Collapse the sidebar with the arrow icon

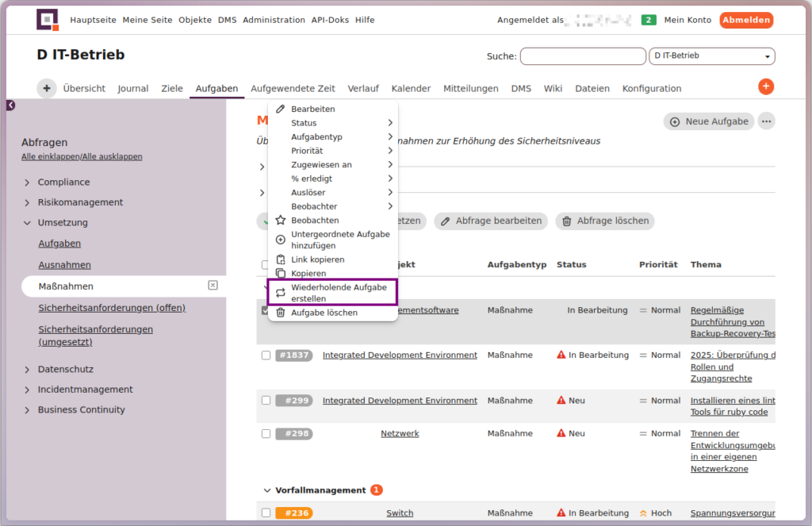[x=10, y=105]
